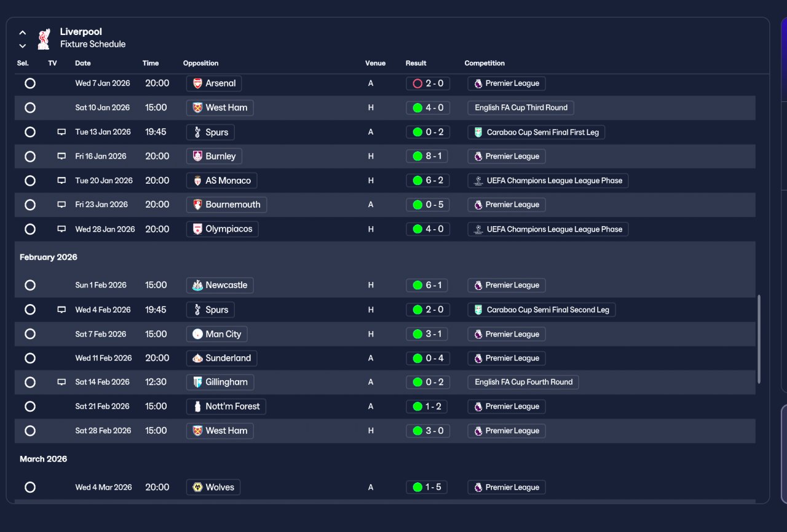Open Burnley club via opposition button
This screenshot has height=532, width=787.
(214, 157)
